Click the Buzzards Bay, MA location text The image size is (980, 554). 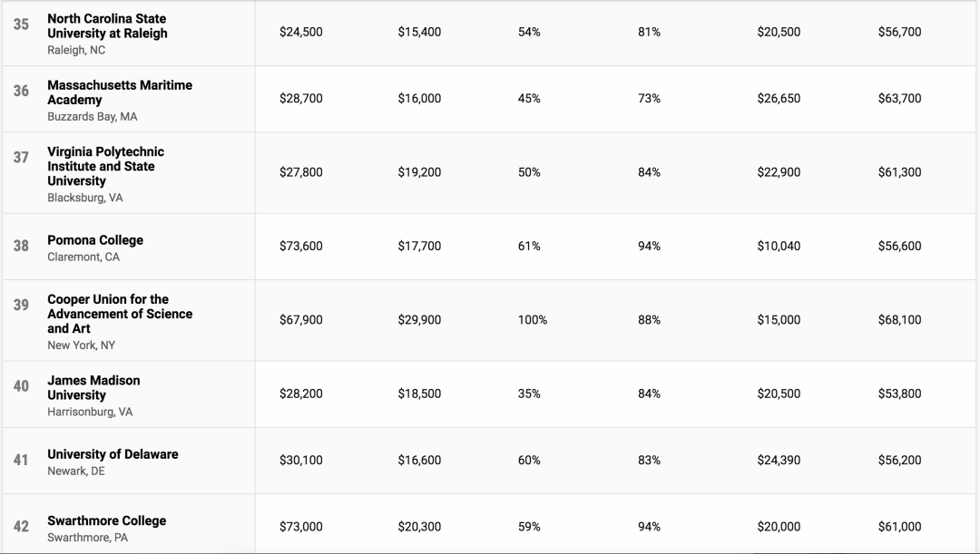pyautogui.click(x=92, y=117)
